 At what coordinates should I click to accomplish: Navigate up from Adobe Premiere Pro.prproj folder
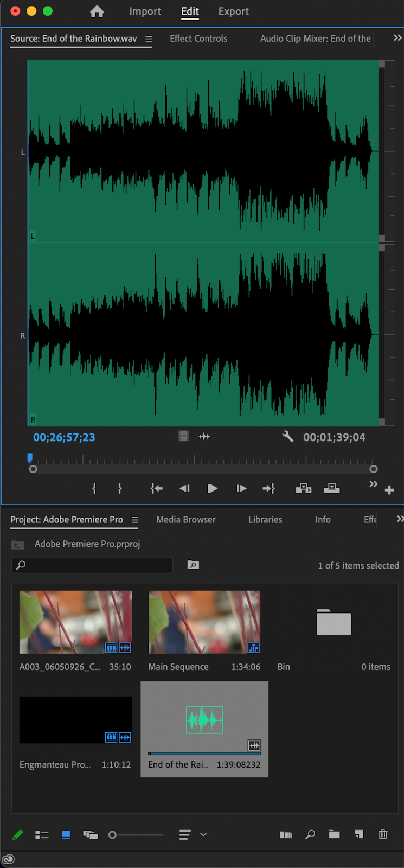point(18,545)
